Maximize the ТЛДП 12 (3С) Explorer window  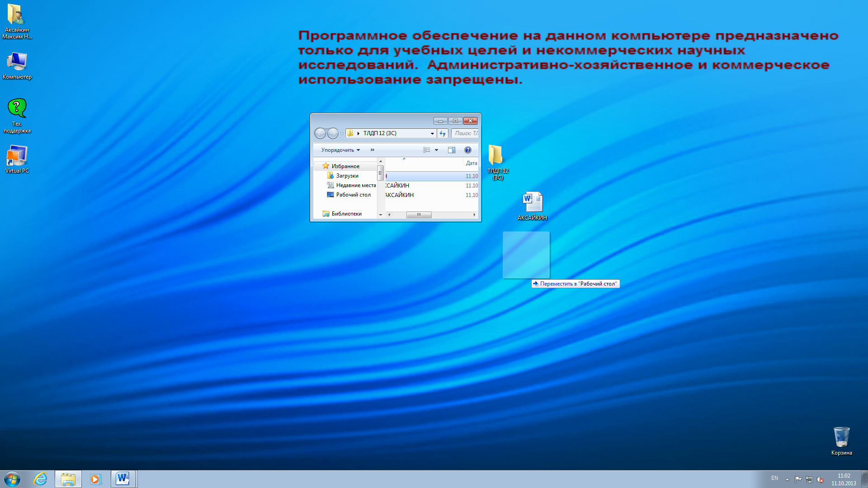(455, 121)
